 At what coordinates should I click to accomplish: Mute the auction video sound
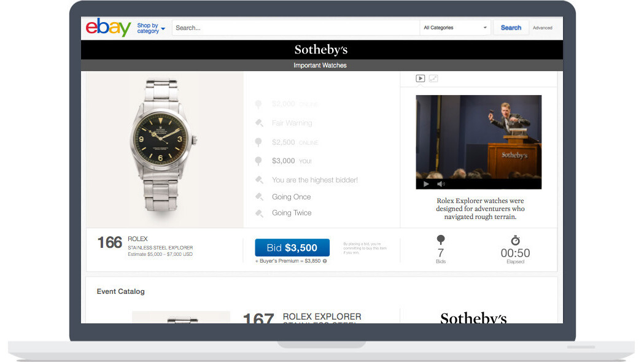pos(440,183)
